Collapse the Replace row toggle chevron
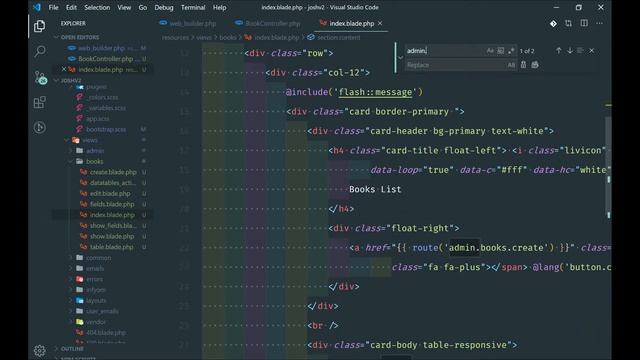640x360 pixels. tap(400, 58)
